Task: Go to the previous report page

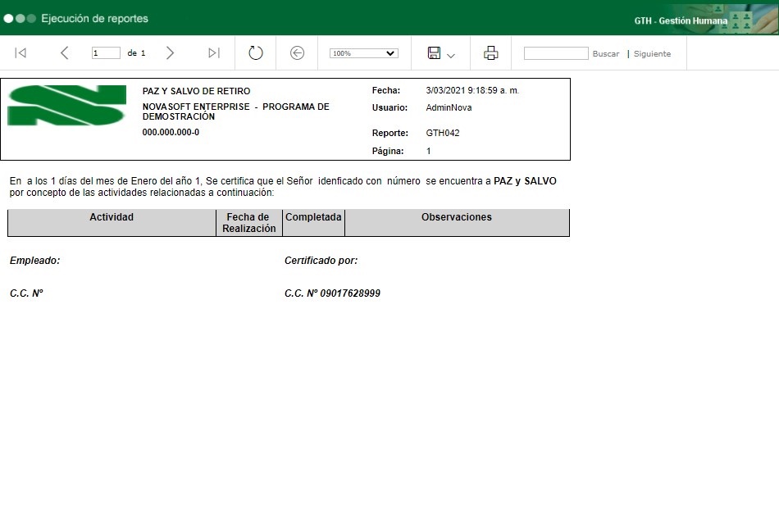Action: pyautogui.click(x=65, y=53)
